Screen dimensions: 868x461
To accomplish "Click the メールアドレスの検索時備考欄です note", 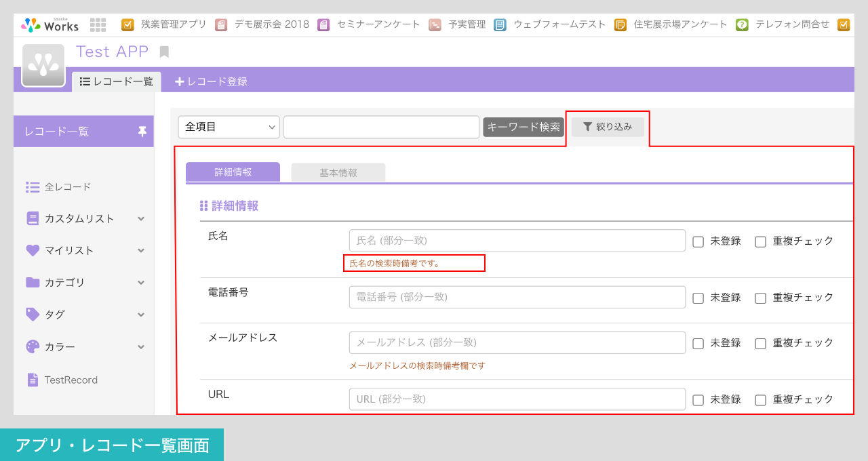I will coord(417,365).
